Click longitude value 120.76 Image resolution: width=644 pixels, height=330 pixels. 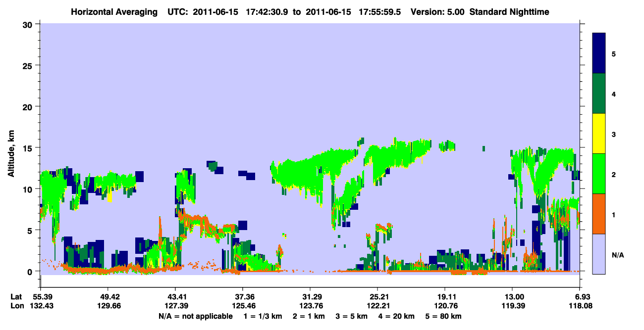coord(445,306)
